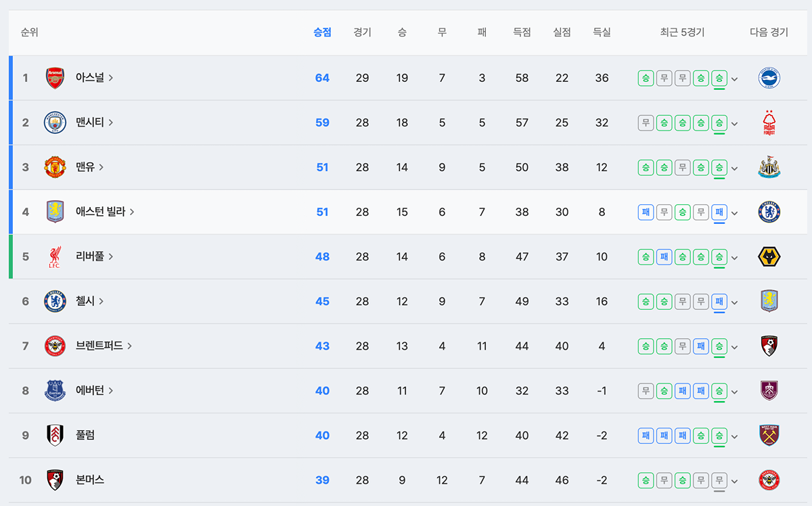Open Man City's next opponent Nottingham Forest badge
This screenshot has width=812, height=506.
769,122
